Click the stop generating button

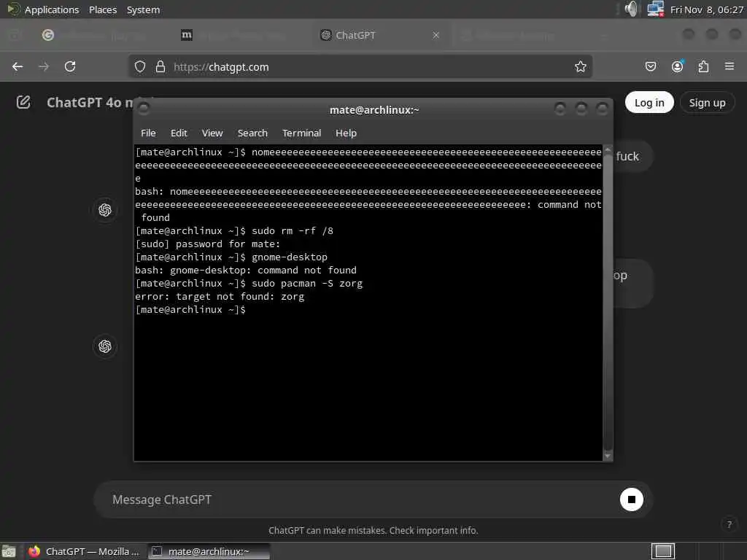631,499
